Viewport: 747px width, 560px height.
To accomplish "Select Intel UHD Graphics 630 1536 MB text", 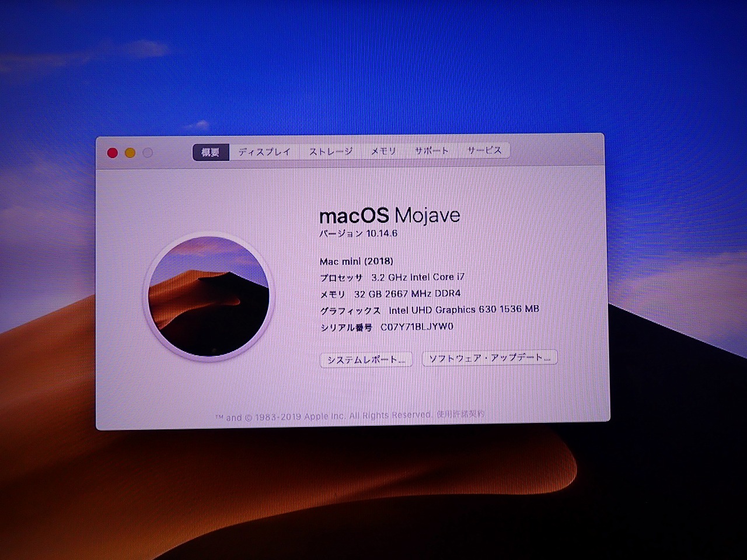I will point(464,310).
